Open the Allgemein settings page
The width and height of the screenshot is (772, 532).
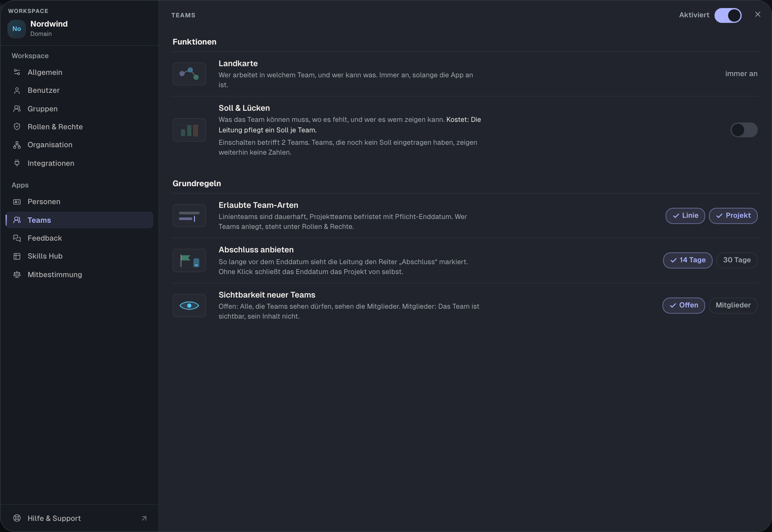tap(79, 72)
